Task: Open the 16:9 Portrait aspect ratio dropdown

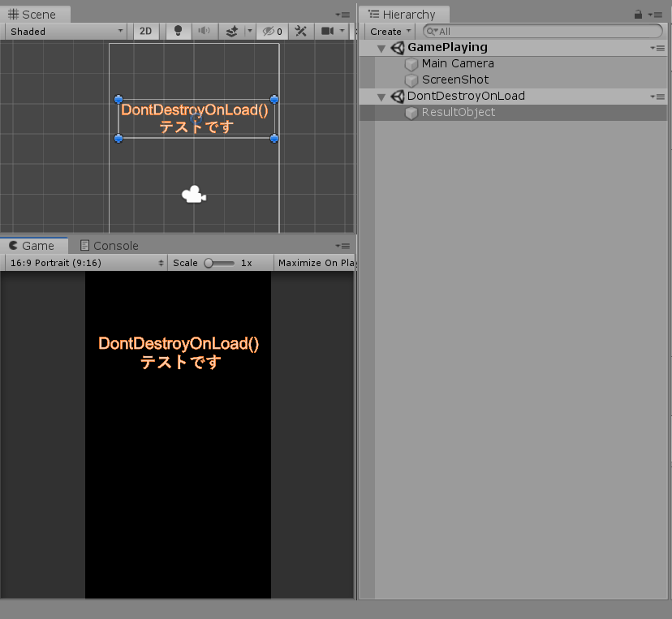Action: pyautogui.click(x=85, y=262)
